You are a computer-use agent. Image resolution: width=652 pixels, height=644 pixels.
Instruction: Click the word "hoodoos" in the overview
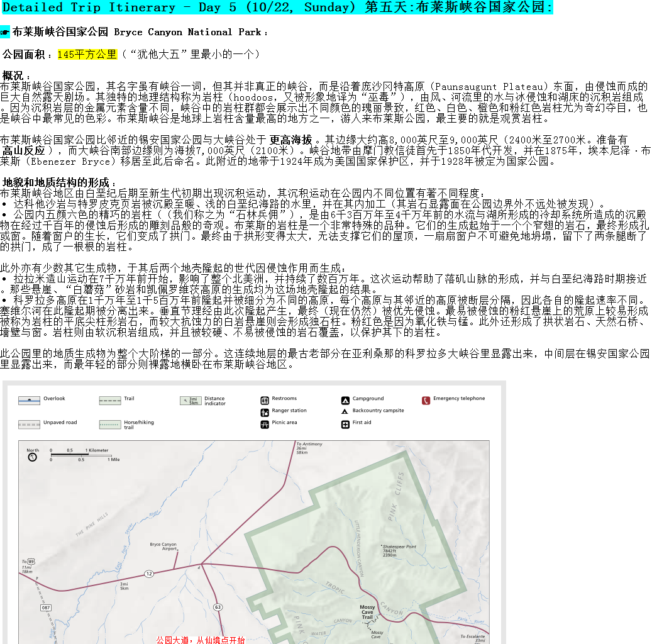coord(253,97)
